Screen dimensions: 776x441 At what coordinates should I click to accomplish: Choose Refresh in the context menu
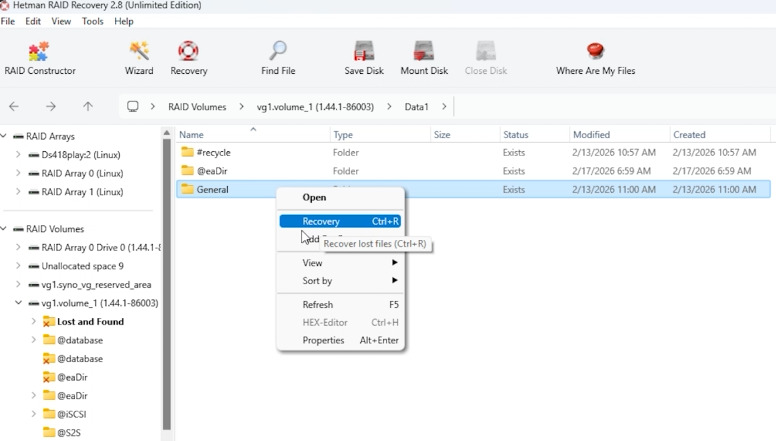pyautogui.click(x=340, y=304)
